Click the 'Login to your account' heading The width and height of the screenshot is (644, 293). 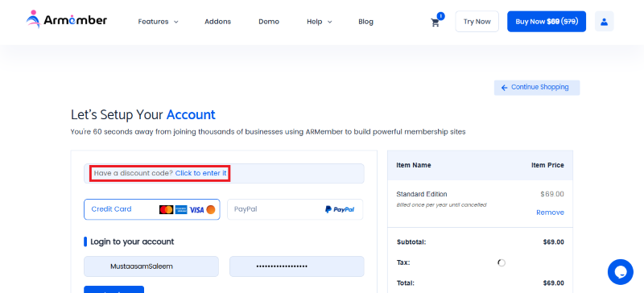click(x=132, y=241)
